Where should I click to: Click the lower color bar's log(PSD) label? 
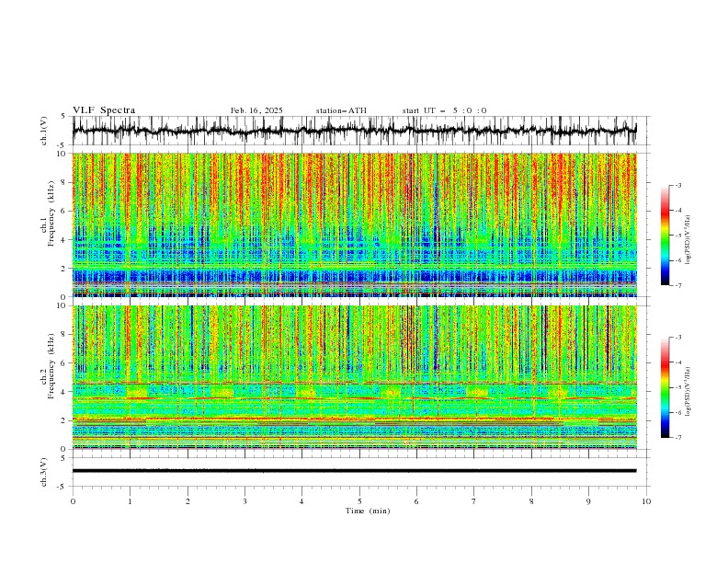(688, 391)
